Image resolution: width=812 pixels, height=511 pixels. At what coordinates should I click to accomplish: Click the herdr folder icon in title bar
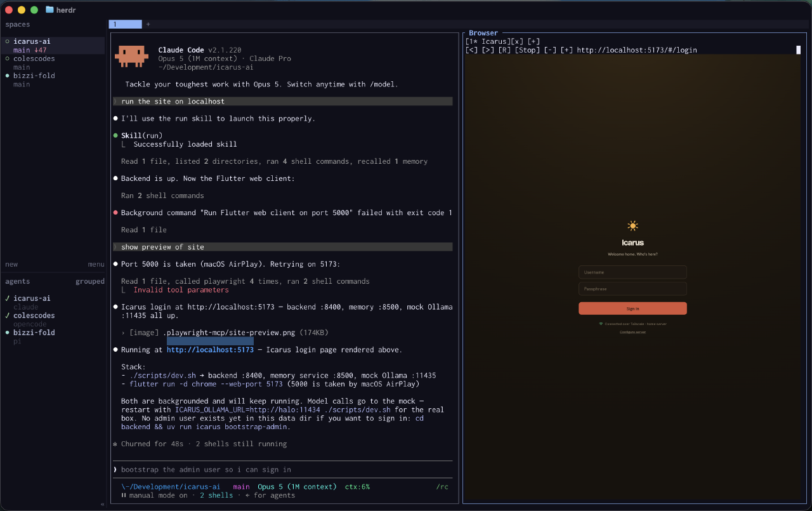[x=49, y=10]
